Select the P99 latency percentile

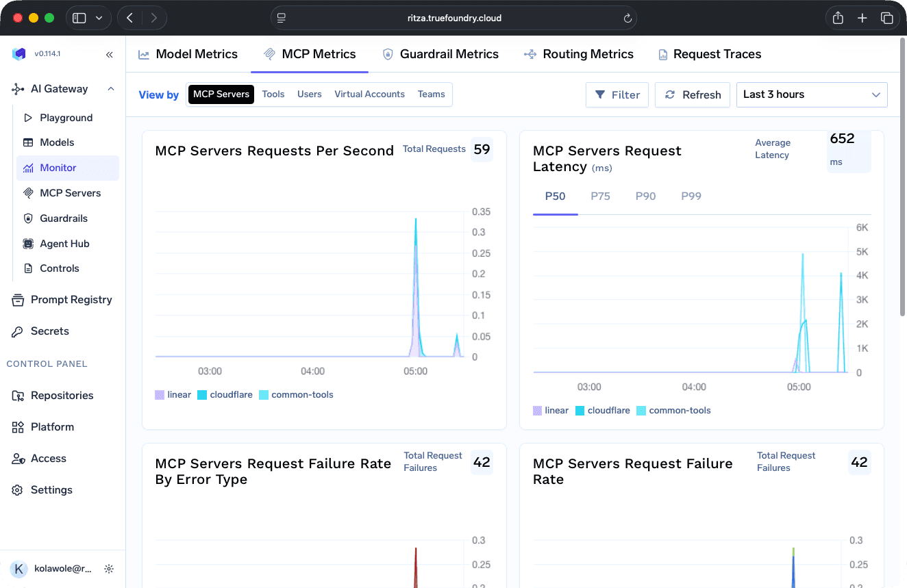(691, 196)
